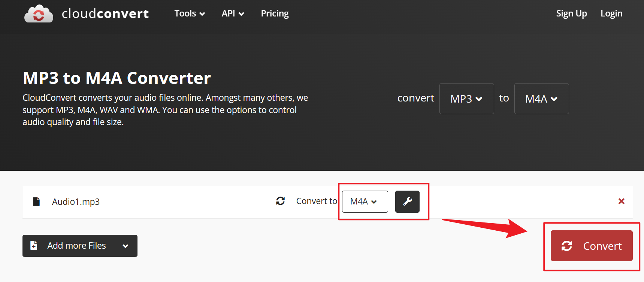The image size is (644, 282).
Task: Open conversion options with the wrench icon
Action: pos(407,201)
